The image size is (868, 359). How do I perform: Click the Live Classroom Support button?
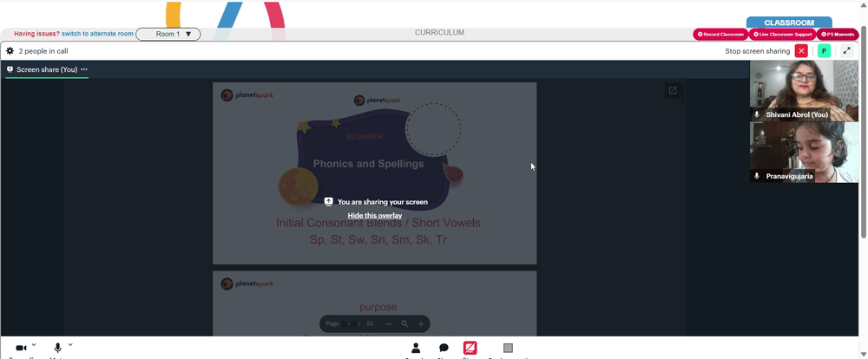[783, 35]
